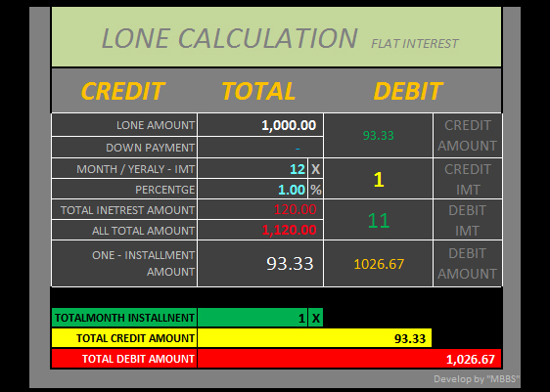Click the FLAT INTEREST subtitle text
Viewport: 550px width, 392px height.
(x=415, y=44)
